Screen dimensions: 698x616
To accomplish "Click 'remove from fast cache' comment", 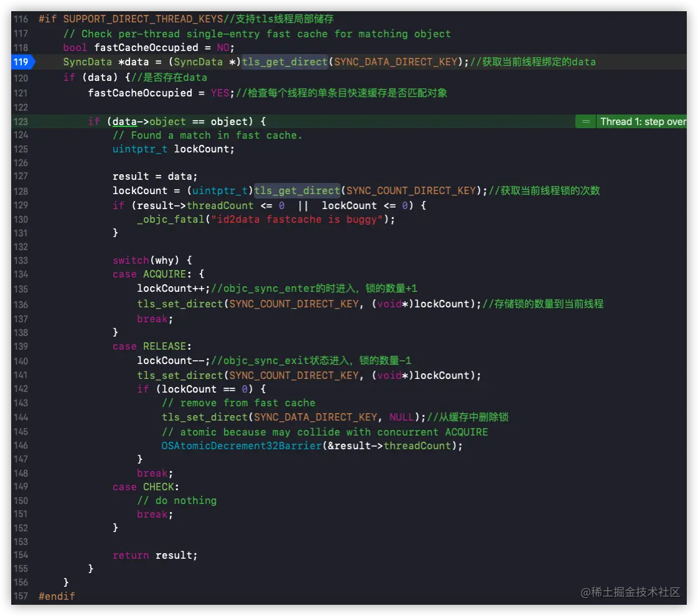I will coord(239,403).
